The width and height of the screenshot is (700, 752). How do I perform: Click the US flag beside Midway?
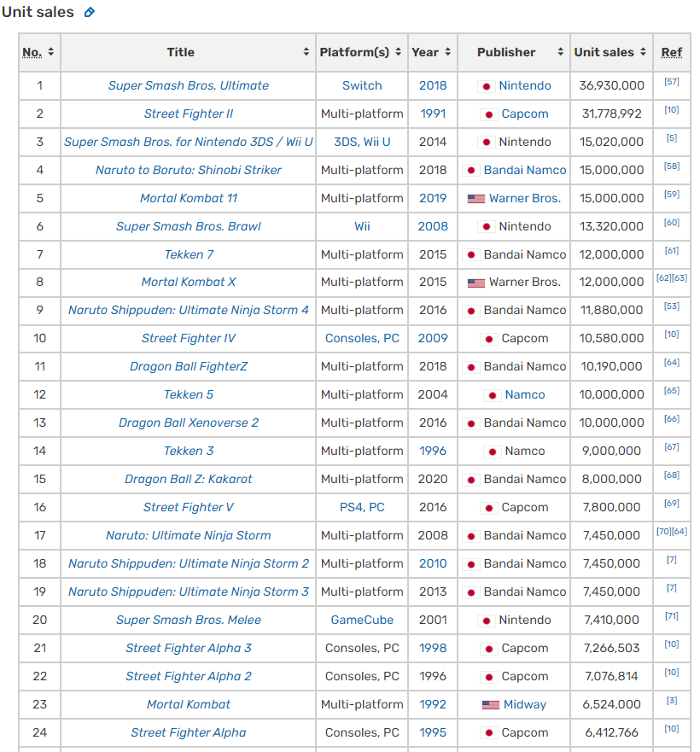tap(490, 705)
